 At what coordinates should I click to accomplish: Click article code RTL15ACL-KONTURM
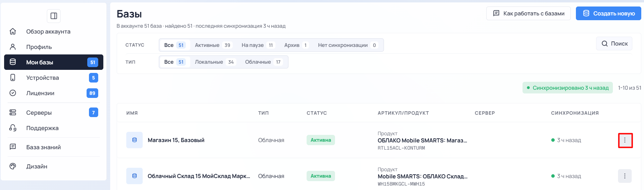pos(401,148)
